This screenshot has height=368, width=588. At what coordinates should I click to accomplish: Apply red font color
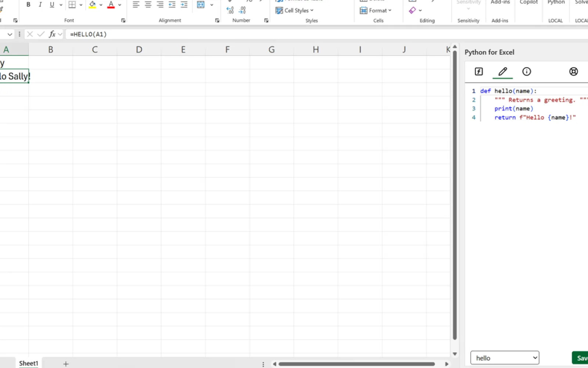(x=111, y=5)
